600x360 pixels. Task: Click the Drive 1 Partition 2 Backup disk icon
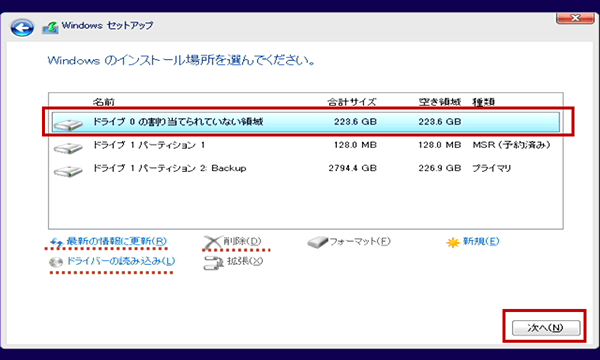(x=68, y=171)
